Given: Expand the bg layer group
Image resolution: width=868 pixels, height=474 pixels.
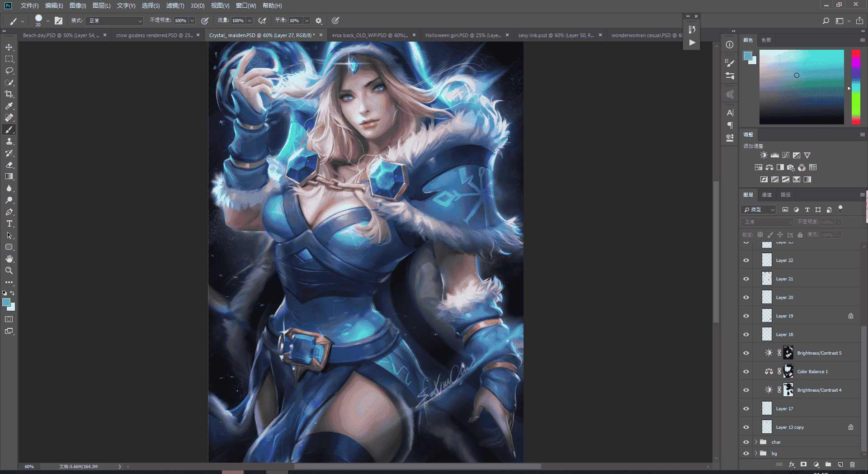Looking at the screenshot, I should point(756,453).
